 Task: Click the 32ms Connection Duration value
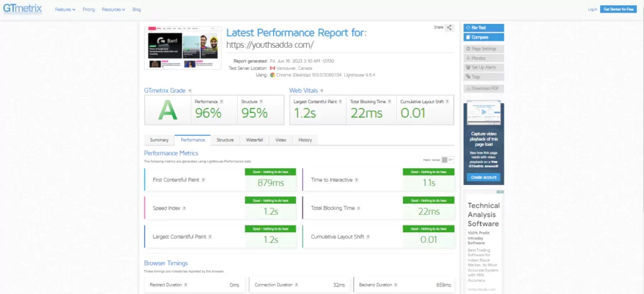(x=340, y=285)
